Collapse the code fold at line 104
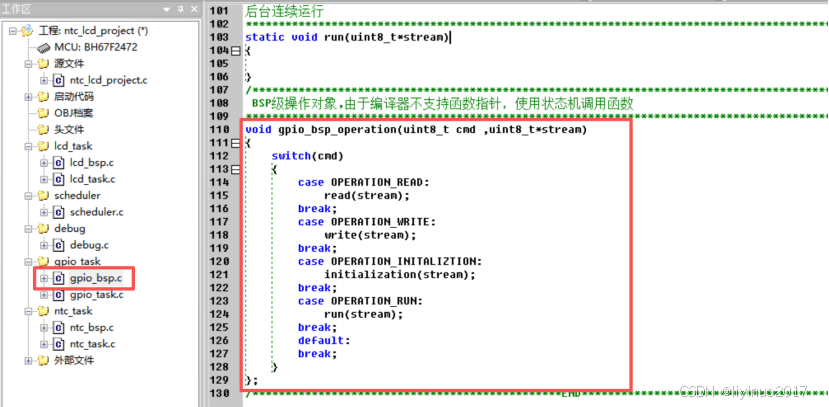The width and height of the screenshot is (829, 407). 236,51
